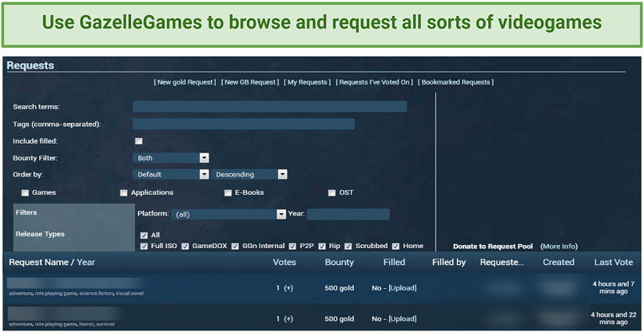This screenshot has width=644, height=332.
Task: Click '4 hours and 7 mins ago' cell
Action: (x=613, y=287)
